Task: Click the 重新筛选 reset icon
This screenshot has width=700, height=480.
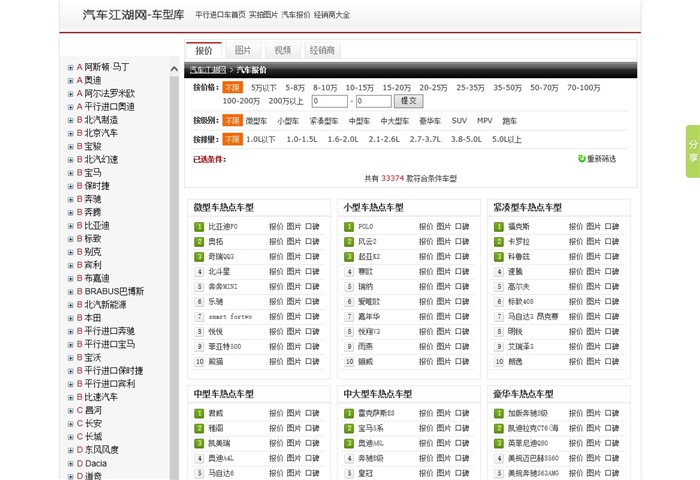Action: click(x=582, y=159)
